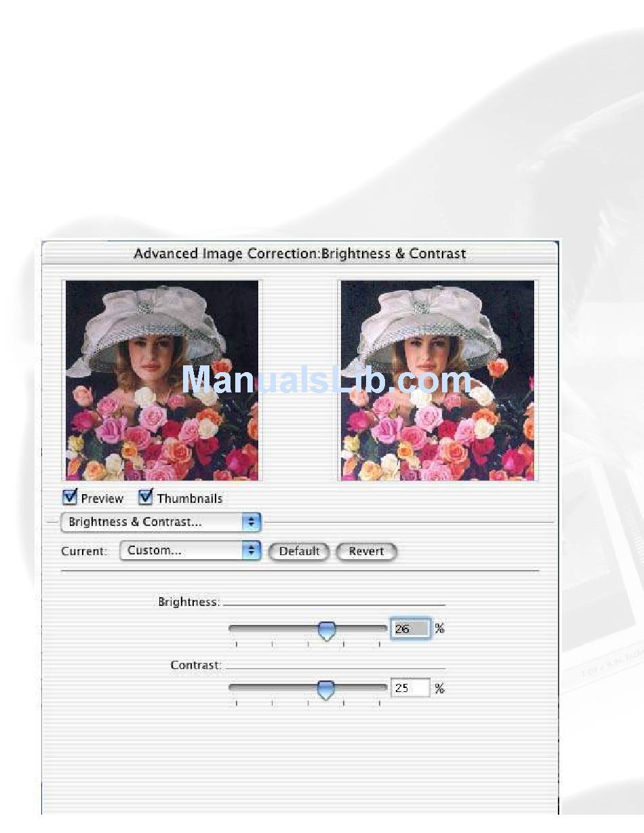Viewport: 644px width, 833px height.
Task: Click the Default button
Action: [x=299, y=551]
